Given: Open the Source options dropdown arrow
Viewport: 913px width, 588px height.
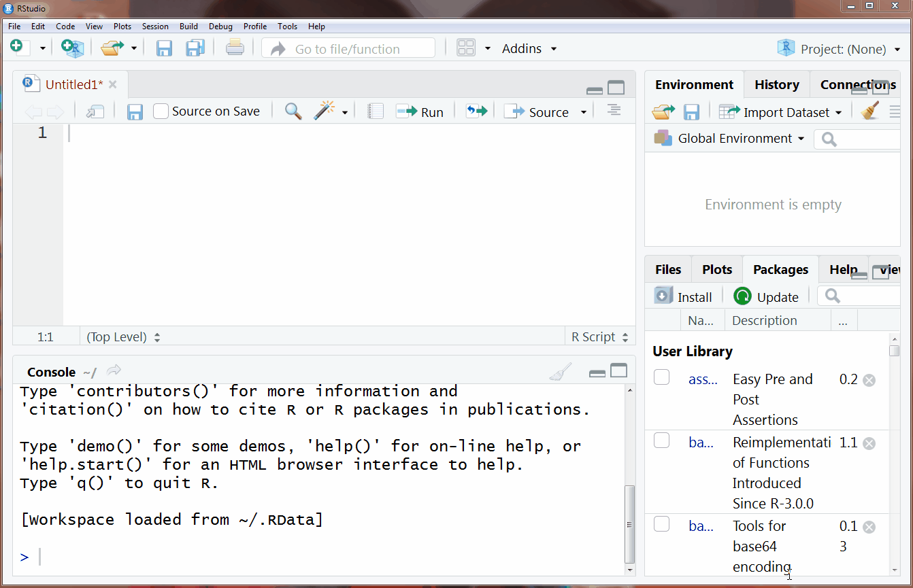Looking at the screenshot, I should click(x=584, y=113).
